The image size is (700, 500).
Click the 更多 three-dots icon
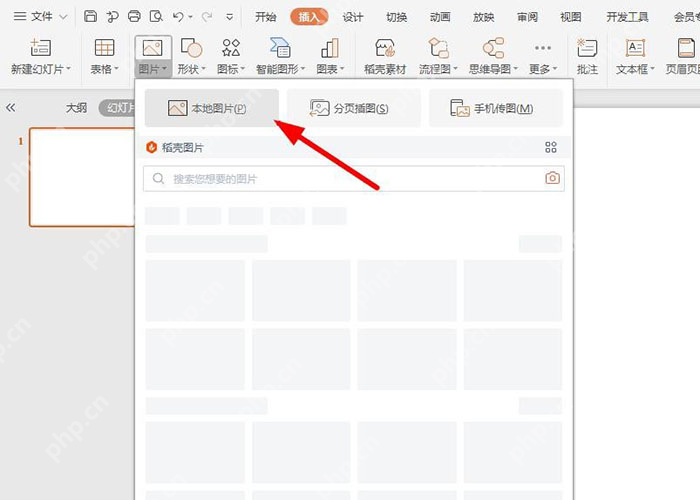click(543, 48)
